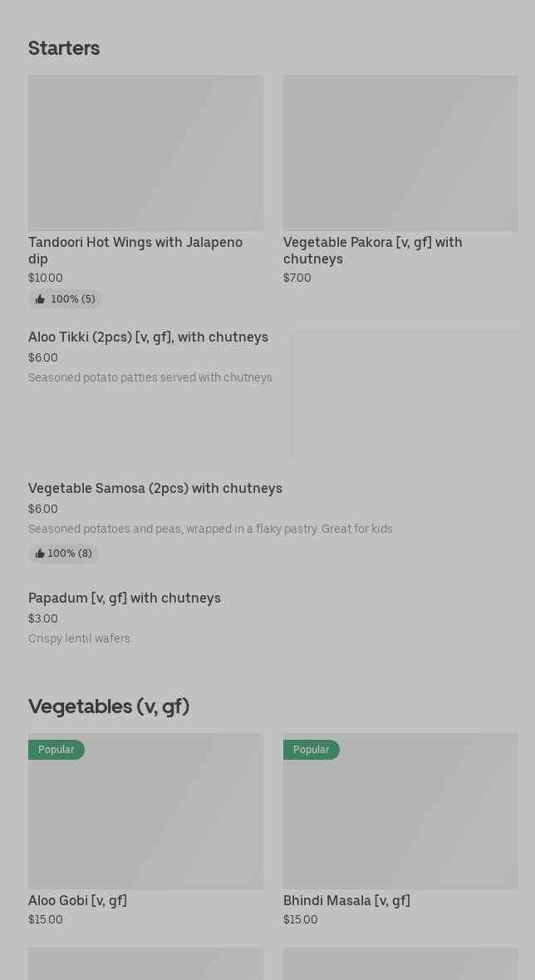Select the Aloo Tikki item image
Screen dimensions: 535x980
(404, 395)
